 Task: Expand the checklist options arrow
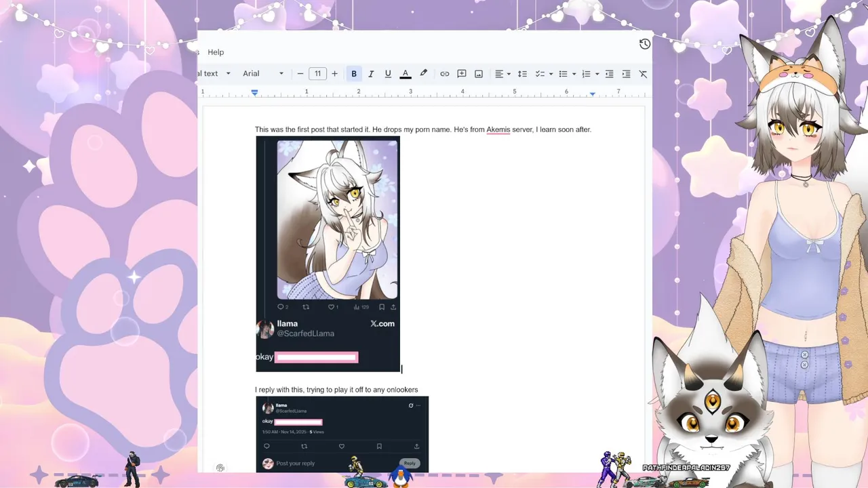[x=551, y=74]
